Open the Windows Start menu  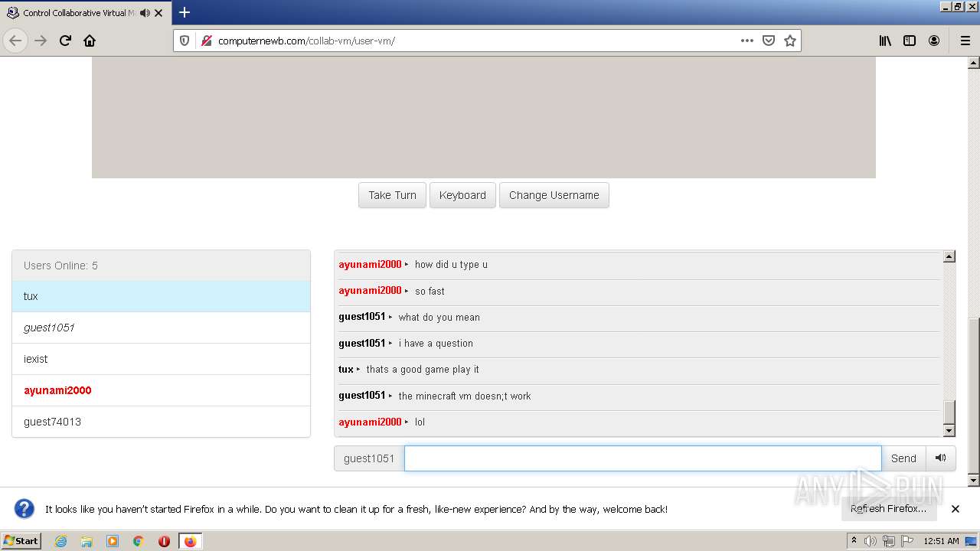(21, 541)
